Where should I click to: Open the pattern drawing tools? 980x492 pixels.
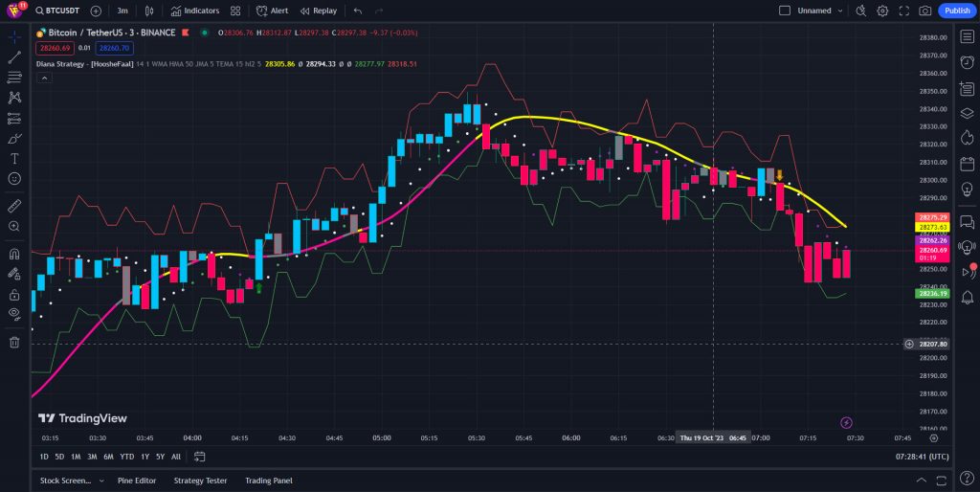point(14,98)
